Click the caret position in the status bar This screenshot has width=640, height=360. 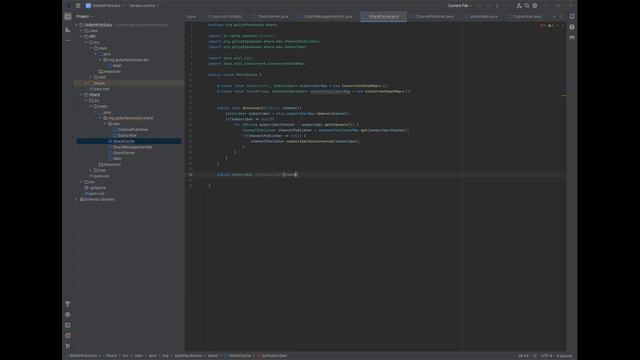click(523, 356)
